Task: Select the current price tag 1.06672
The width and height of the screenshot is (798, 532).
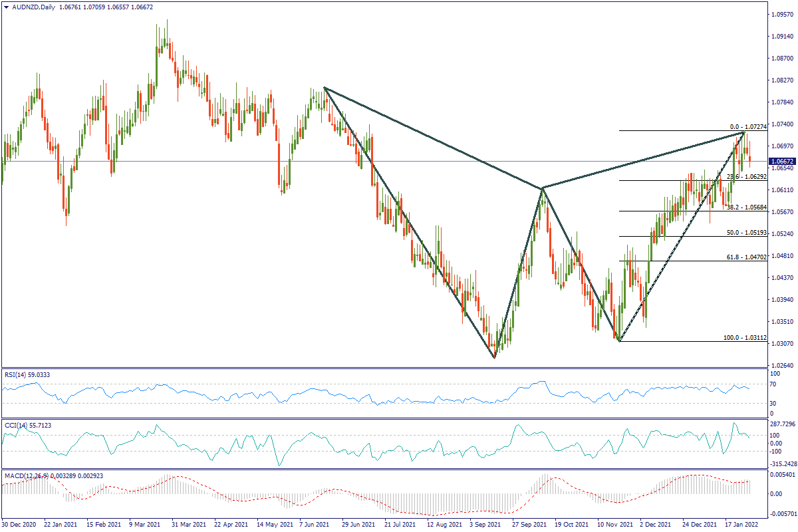Action: [779, 162]
